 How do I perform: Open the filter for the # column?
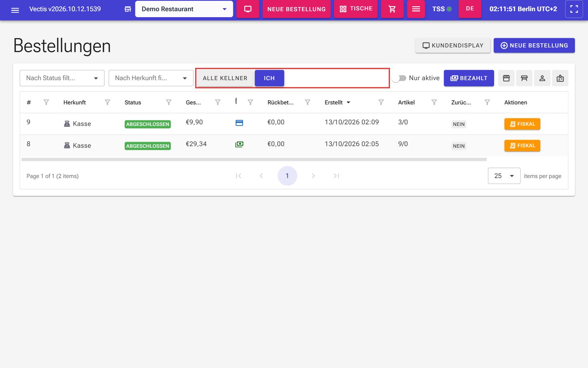[x=46, y=102]
